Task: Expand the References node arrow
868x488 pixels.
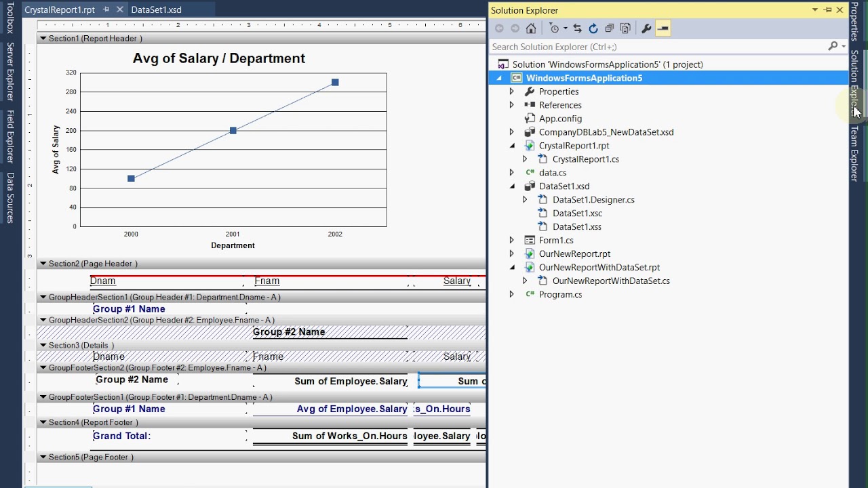Action: tap(511, 105)
